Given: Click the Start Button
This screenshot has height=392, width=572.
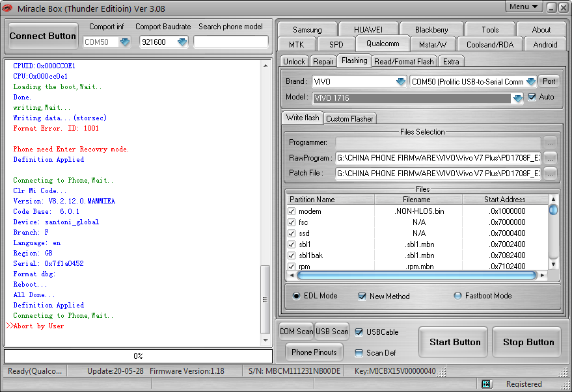Looking at the screenshot, I should tap(454, 342).
